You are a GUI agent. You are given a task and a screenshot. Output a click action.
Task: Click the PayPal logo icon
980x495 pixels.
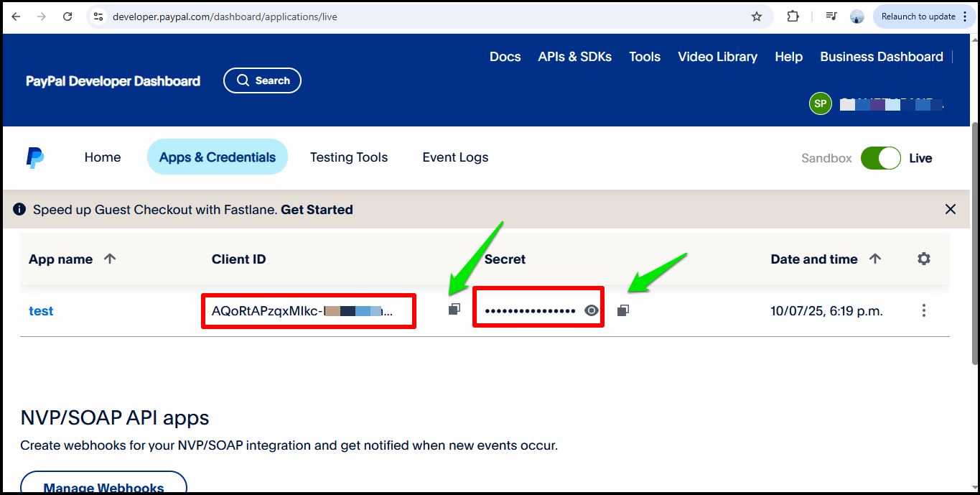35,158
